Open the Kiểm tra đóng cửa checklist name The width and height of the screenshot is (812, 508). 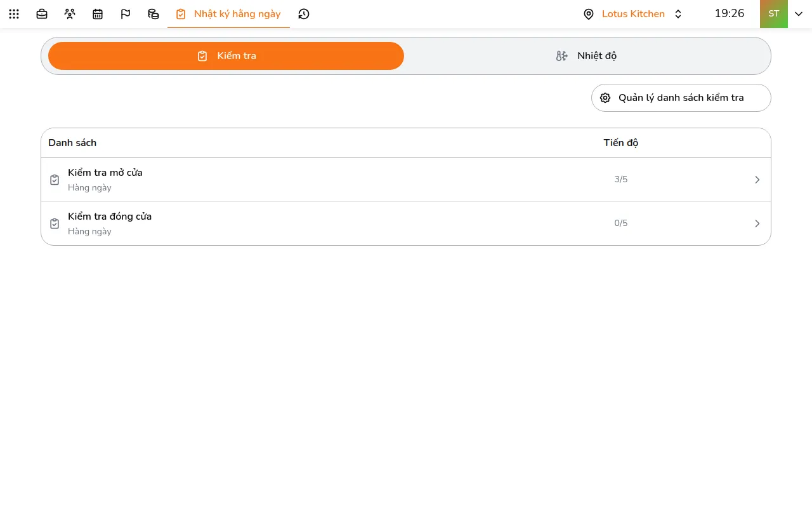(110, 217)
